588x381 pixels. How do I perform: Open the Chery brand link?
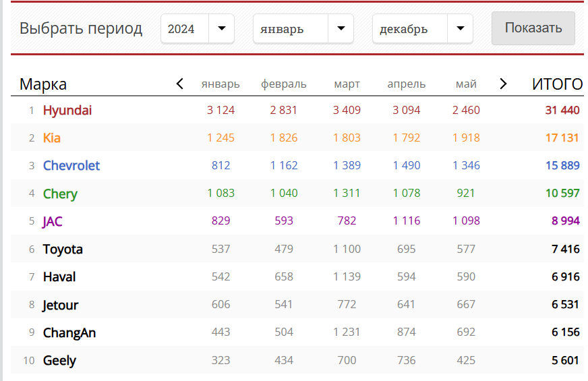61,194
